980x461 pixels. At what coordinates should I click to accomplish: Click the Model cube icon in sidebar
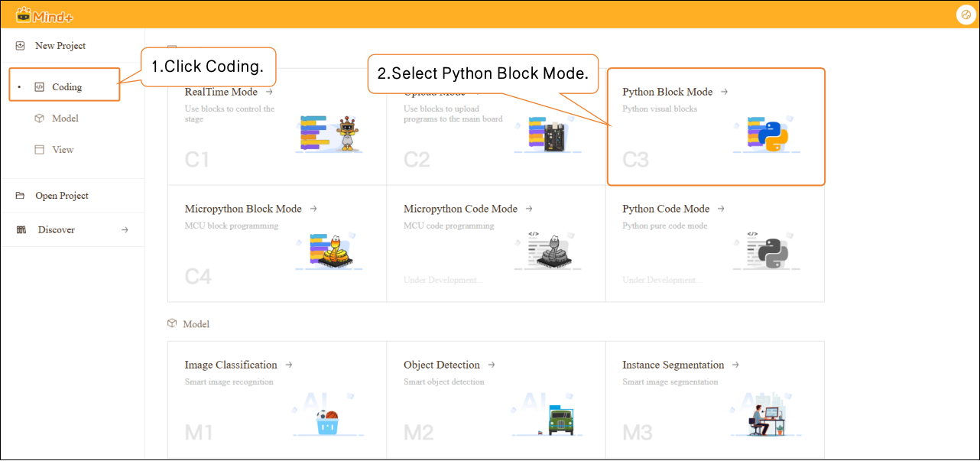pos(39,118)
